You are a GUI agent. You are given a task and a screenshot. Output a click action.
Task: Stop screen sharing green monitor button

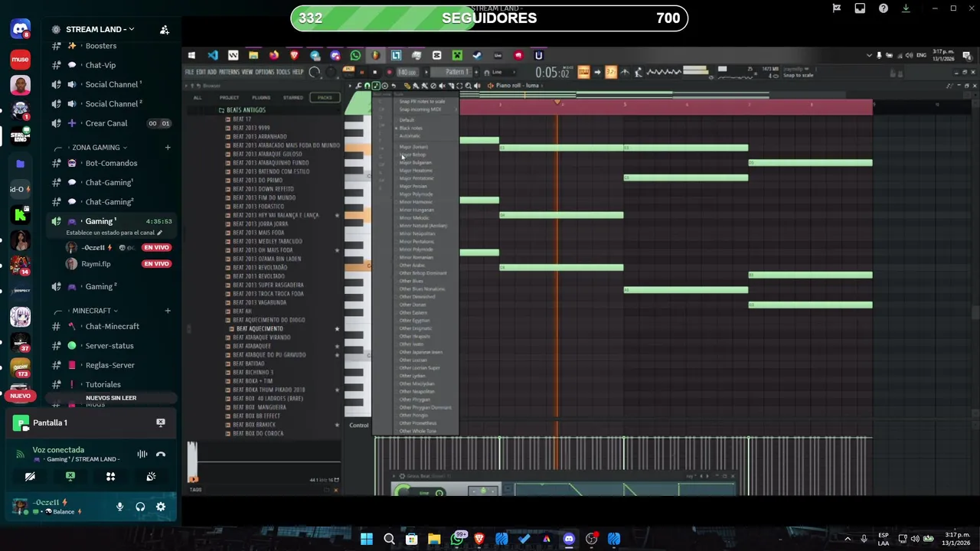(x=70, y=476)
